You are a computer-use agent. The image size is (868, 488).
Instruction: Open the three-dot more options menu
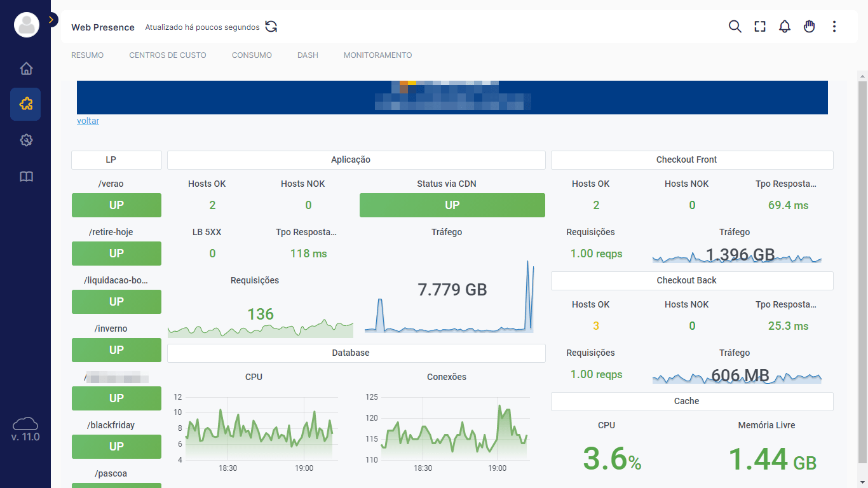click(834, 27)
